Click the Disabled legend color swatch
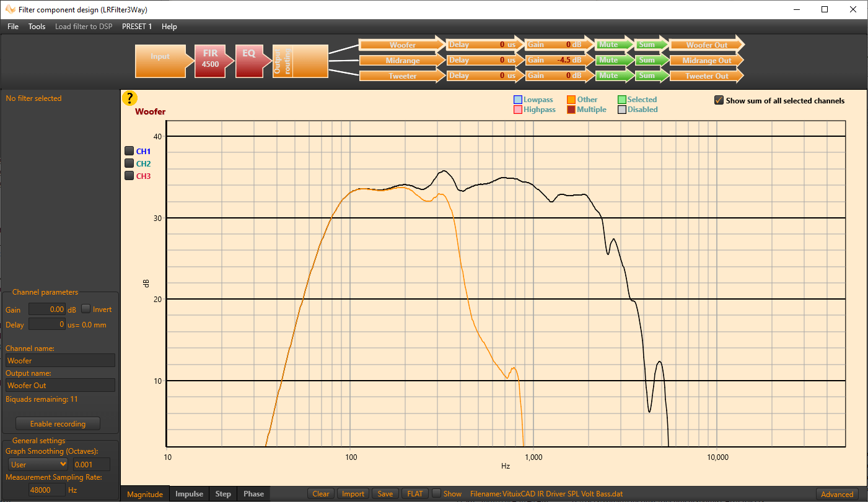868x502 pixels. (622, 110)
